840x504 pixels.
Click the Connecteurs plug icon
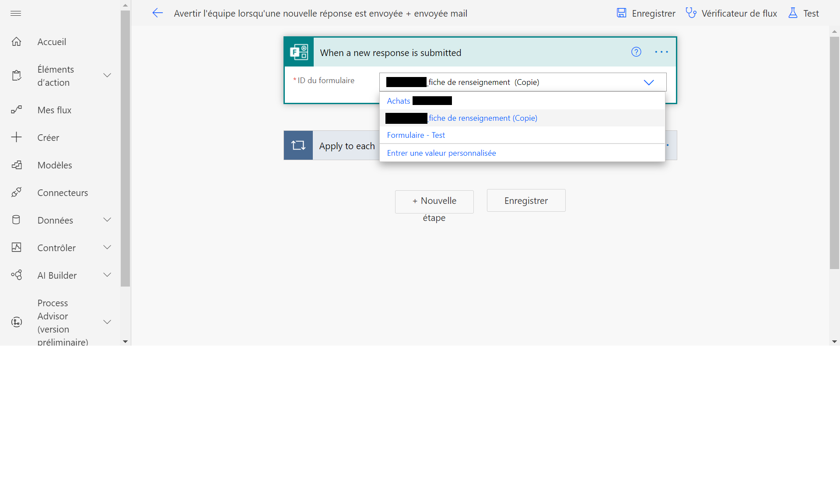point(16,192)
